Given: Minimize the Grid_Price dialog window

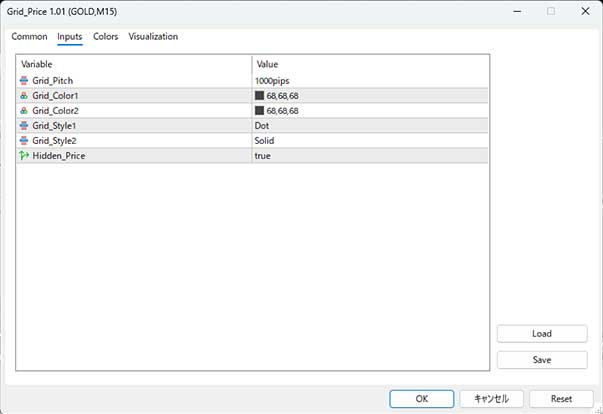Looking at the screenshot, I should pyautogui.click(x=517, y=11).
